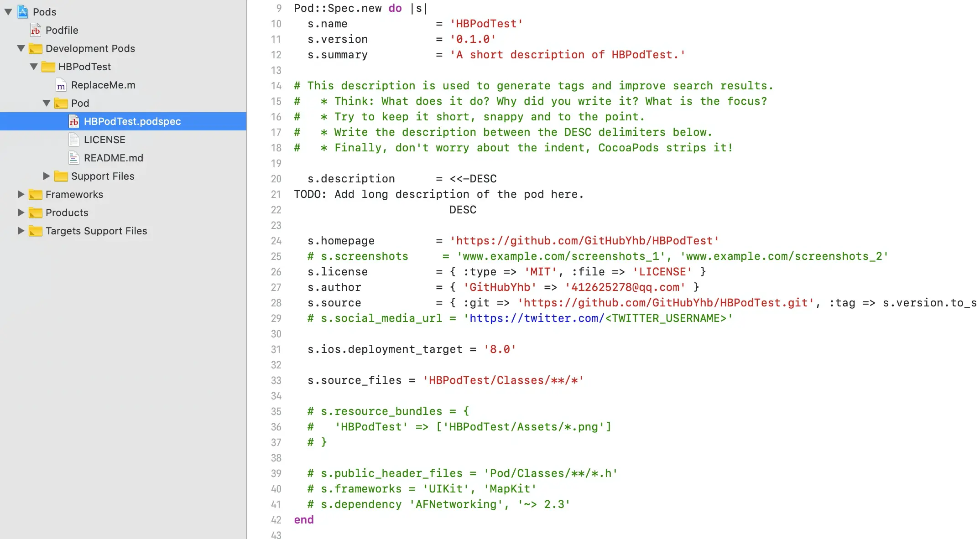Open the twitter.com link in line 29
The height and width of the screenshot is (539, 980).
coord(536,318)
